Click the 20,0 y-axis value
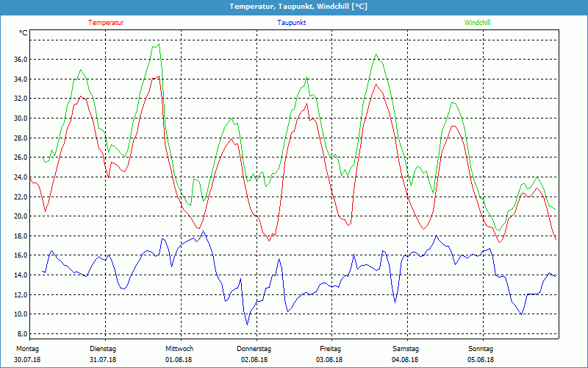 coord(21,216)
